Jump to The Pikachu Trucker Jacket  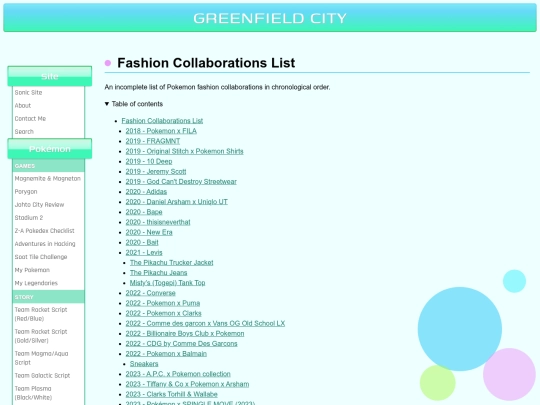(172, 262)
